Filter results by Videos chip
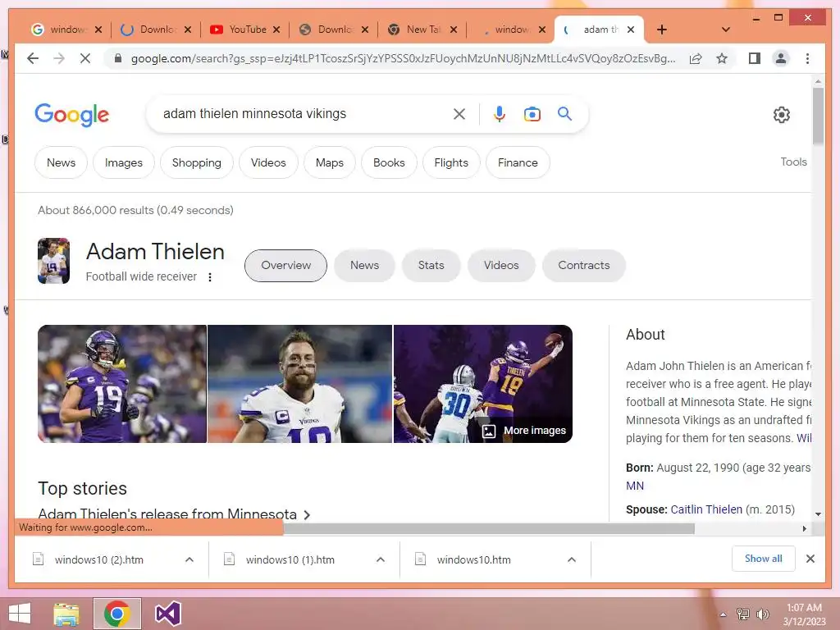 coord(268,162)
